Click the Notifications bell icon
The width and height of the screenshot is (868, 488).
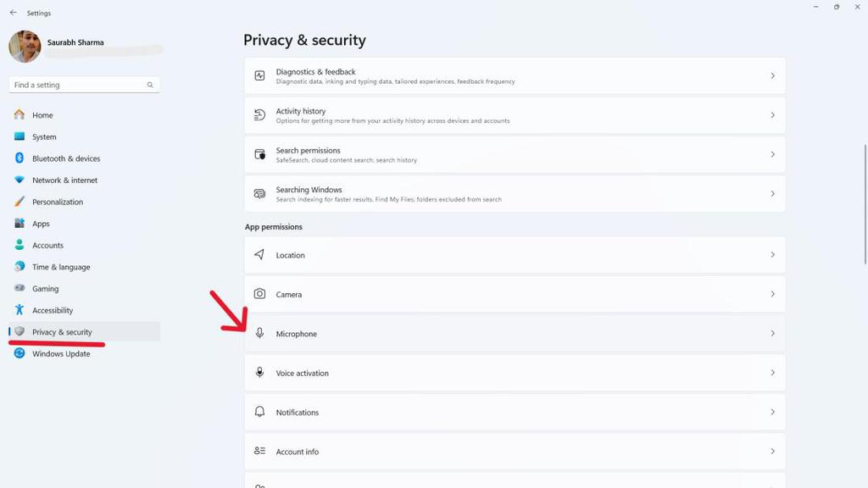259,412
